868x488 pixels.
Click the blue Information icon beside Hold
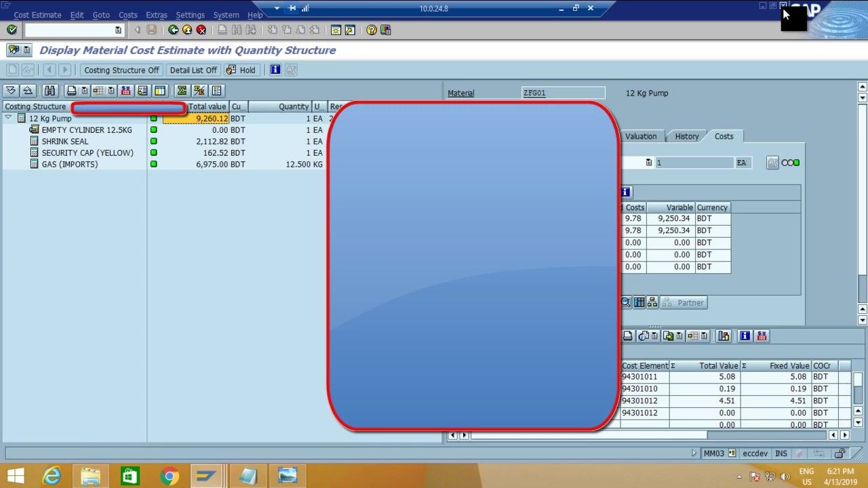click(x=275, y=70)
